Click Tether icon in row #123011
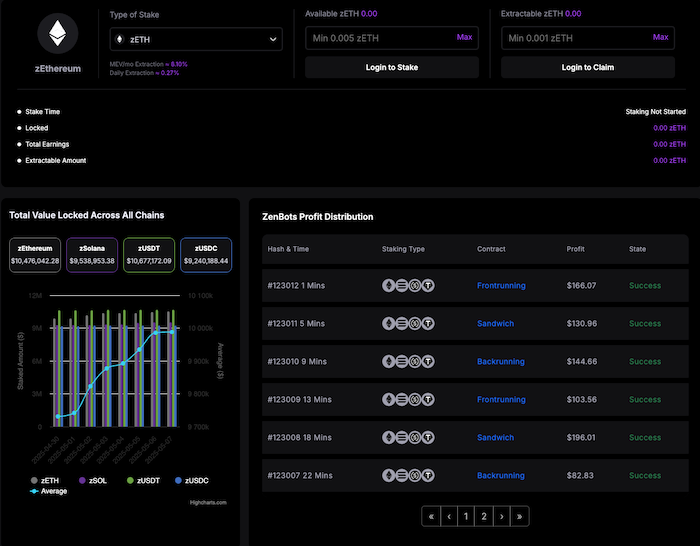 coord(428,323)
